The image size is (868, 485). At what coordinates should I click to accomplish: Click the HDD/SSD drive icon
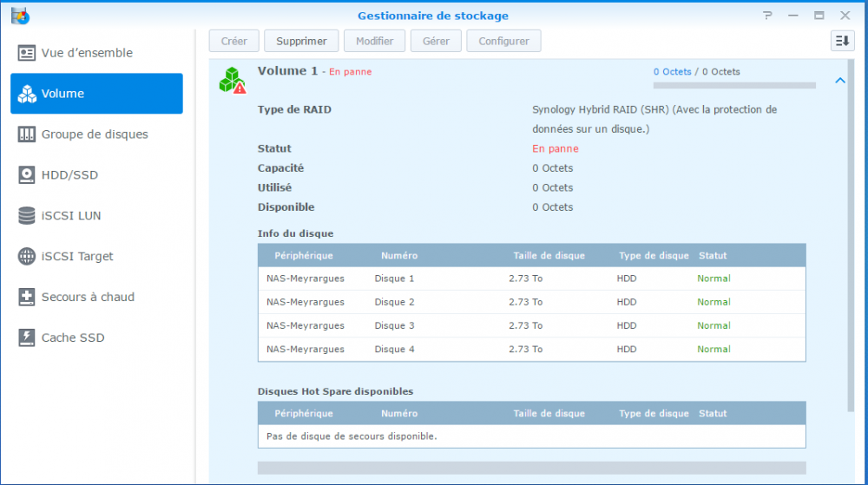27,175
